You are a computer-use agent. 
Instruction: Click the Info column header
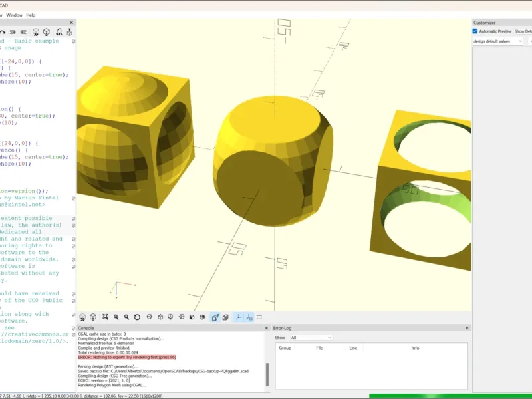click(x=415, y=348)
